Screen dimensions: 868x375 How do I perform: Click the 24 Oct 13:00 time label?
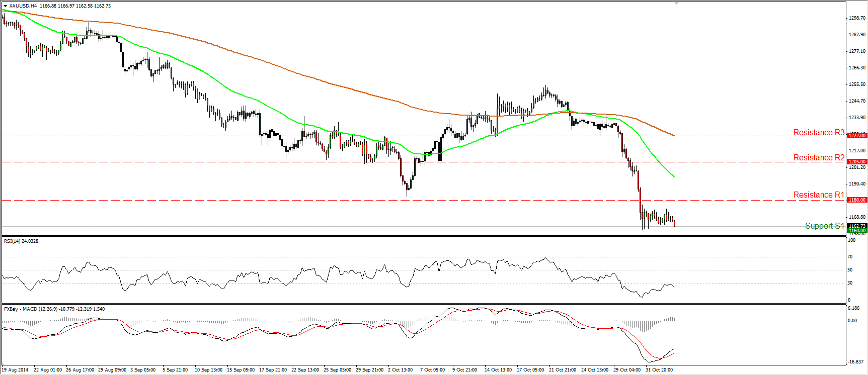point(595,370)
